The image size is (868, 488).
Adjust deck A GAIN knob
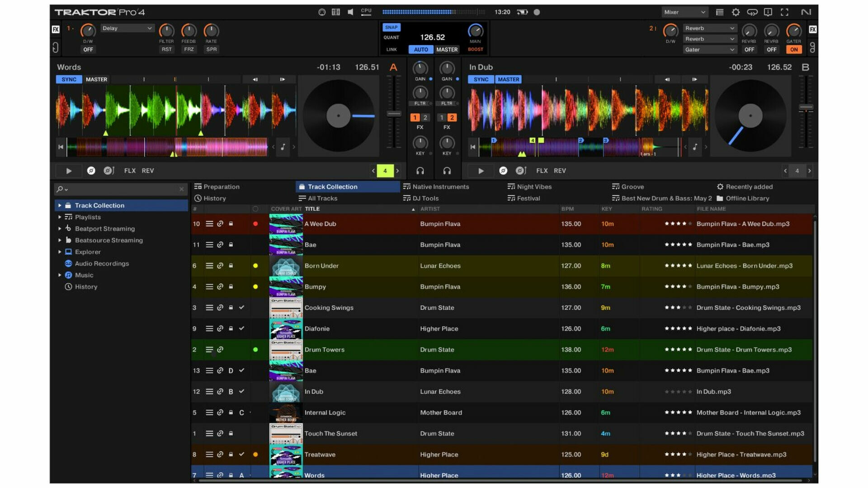[420, 68]
